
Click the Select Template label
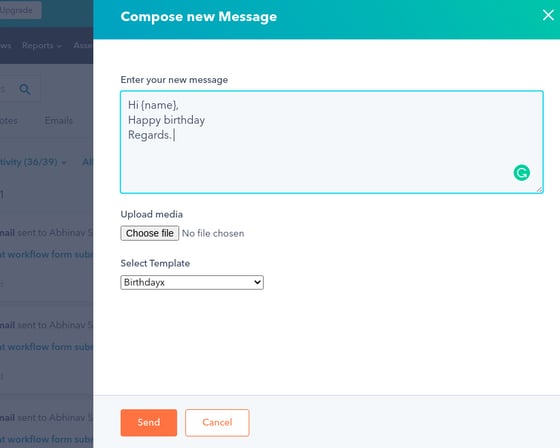pos(155,263)
